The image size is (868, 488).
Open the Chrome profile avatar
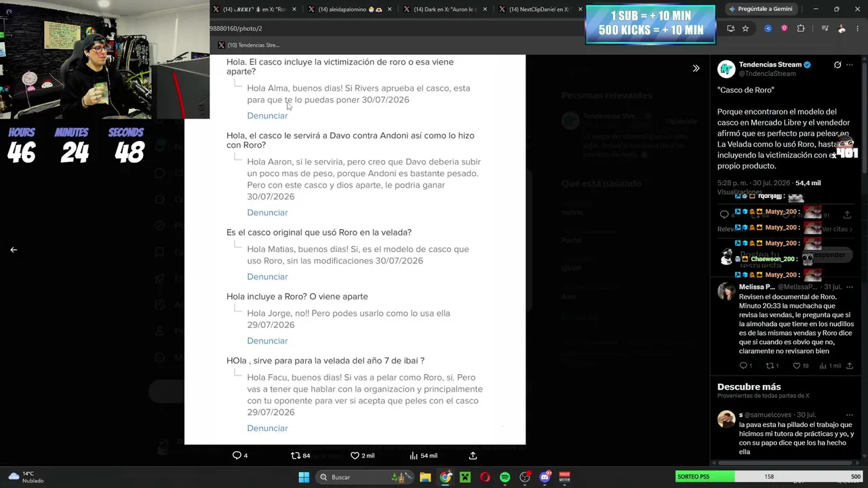click(842, 28)
